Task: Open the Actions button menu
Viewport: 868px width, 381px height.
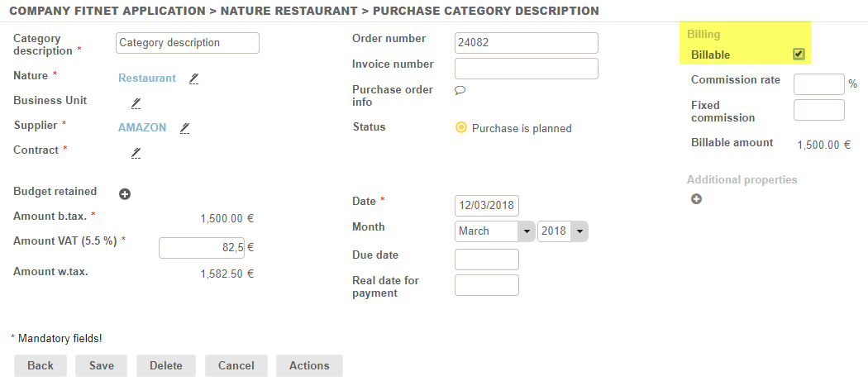Action: point(309,366)
